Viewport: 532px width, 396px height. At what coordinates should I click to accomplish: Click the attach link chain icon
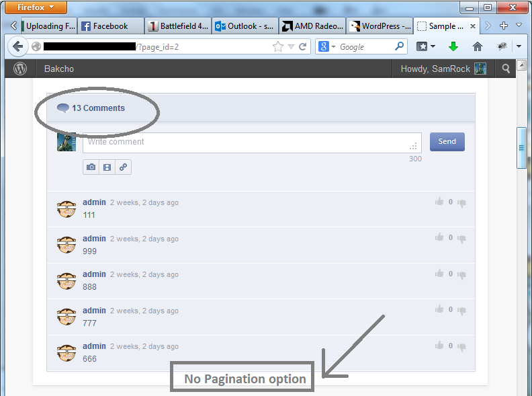pos(123,167)
